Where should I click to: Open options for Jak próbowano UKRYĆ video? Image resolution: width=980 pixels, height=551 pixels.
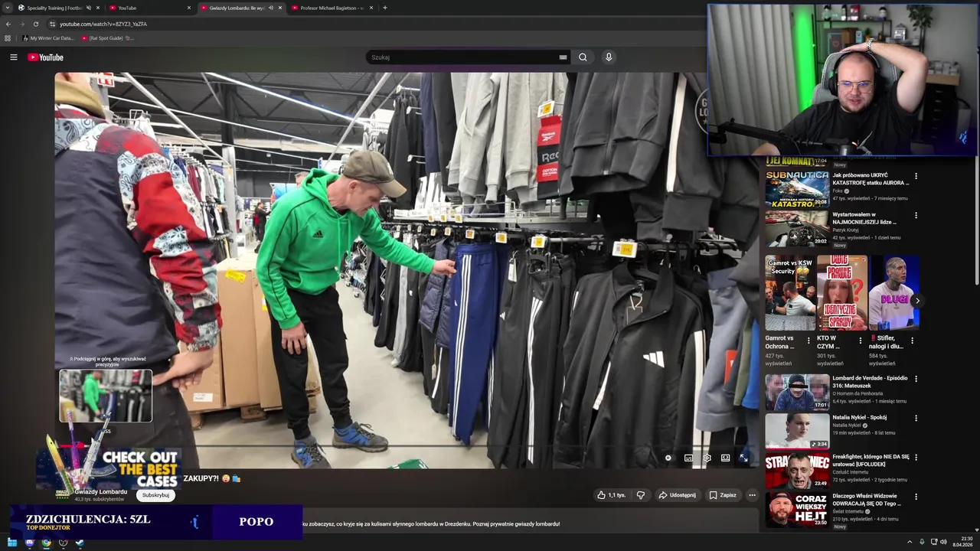click(916, 176)
